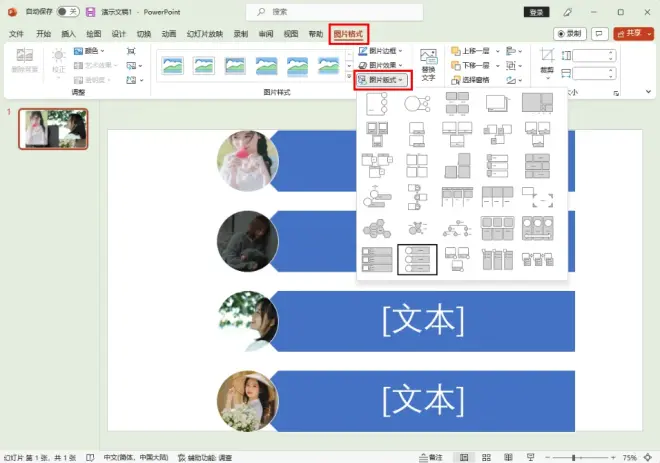Click fit slide to window icon
Image resolution: width=660 pixels, height=463 pixels.
[x=647, y=457]
